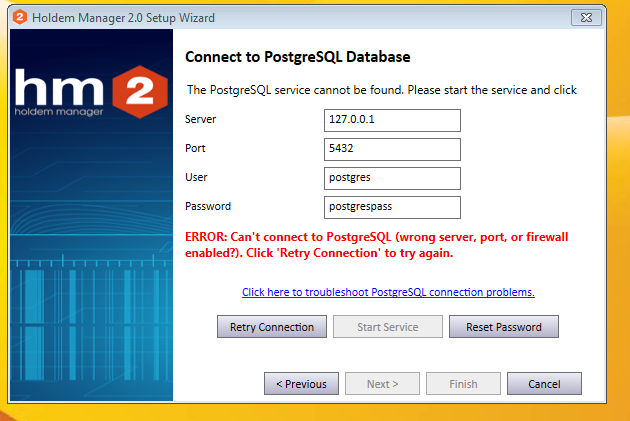This screenshot has height=421, width=630.
Task: Click the Server label
Action: coord(201,120)
